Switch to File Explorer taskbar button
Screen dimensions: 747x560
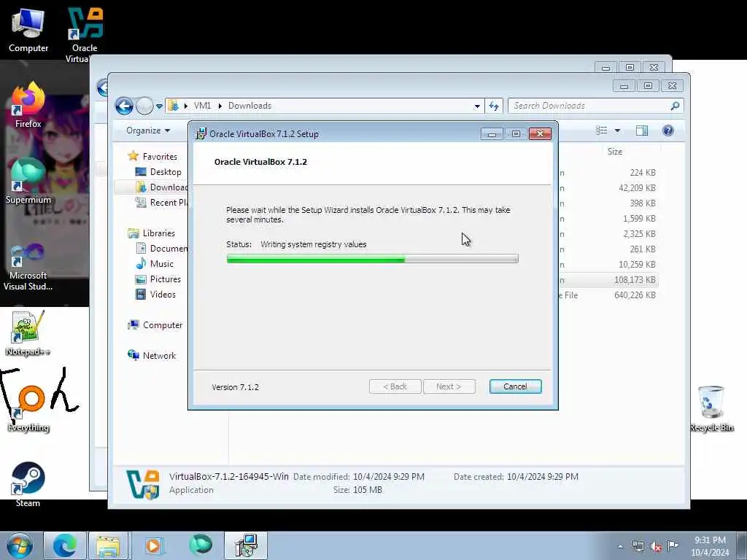tap(108, 545)
